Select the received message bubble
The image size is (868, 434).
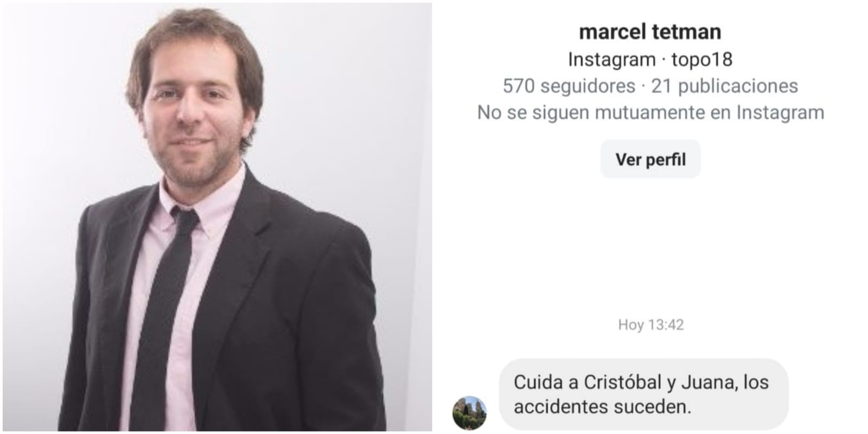643,394
